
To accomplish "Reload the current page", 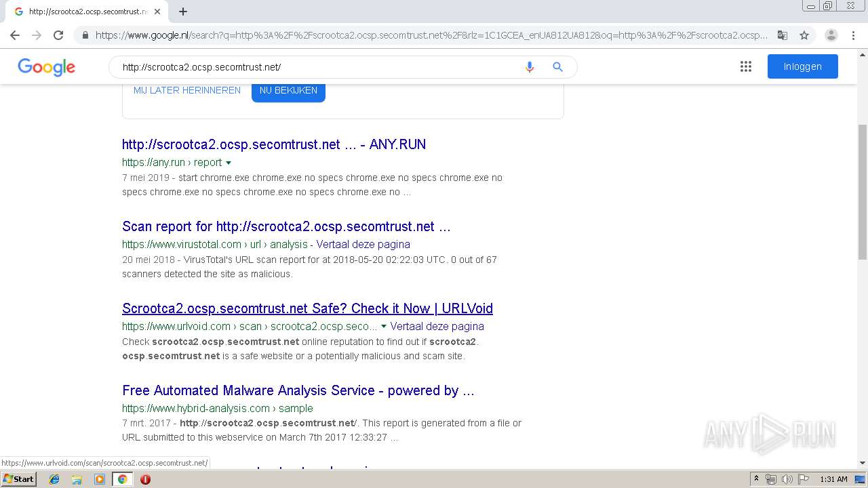I will click(58, 35).
